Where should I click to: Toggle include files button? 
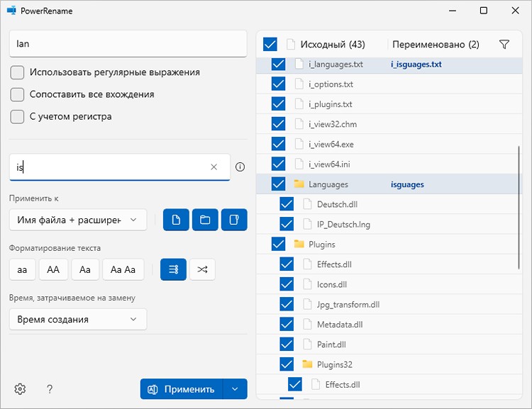(176, 220)
